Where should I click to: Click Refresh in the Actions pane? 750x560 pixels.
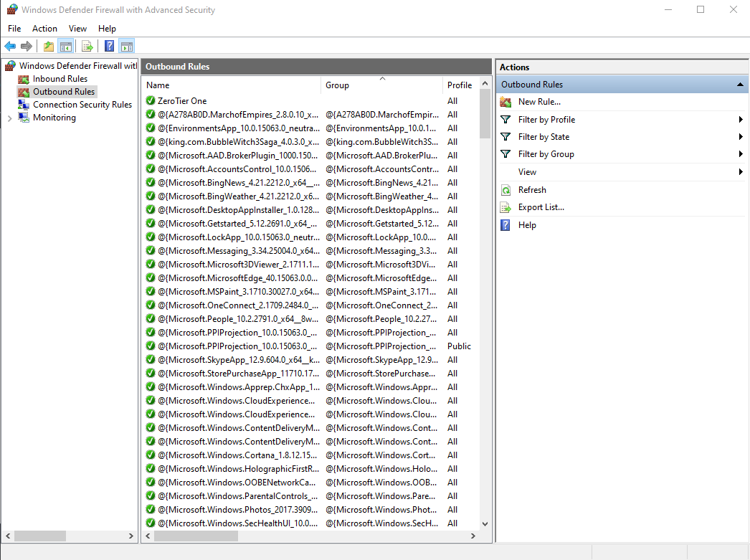click(x=532, y=190)
